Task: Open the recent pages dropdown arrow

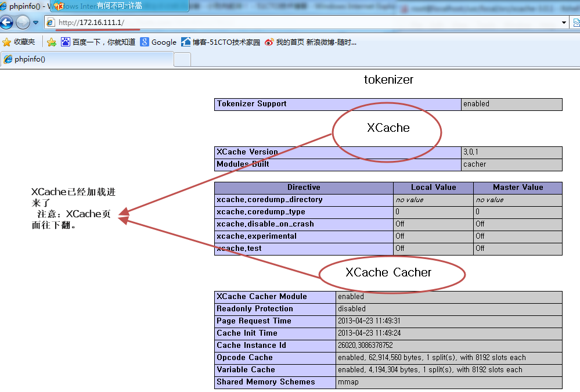Action: 36,23
